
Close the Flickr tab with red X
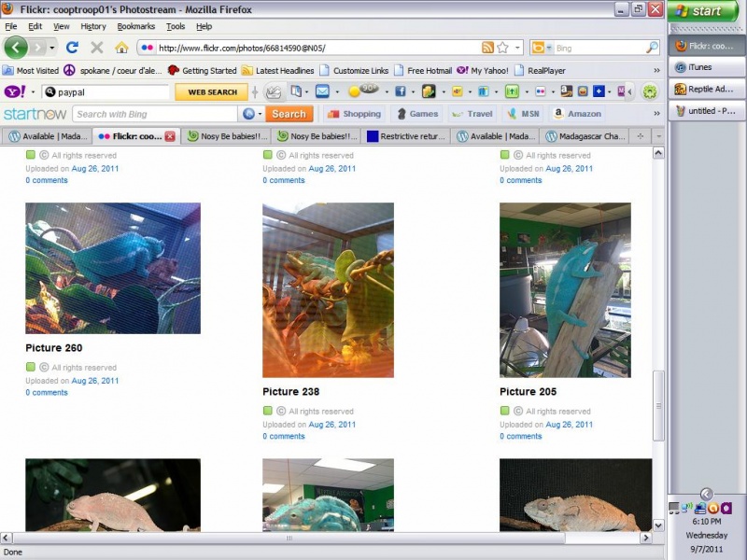[170, 136]
